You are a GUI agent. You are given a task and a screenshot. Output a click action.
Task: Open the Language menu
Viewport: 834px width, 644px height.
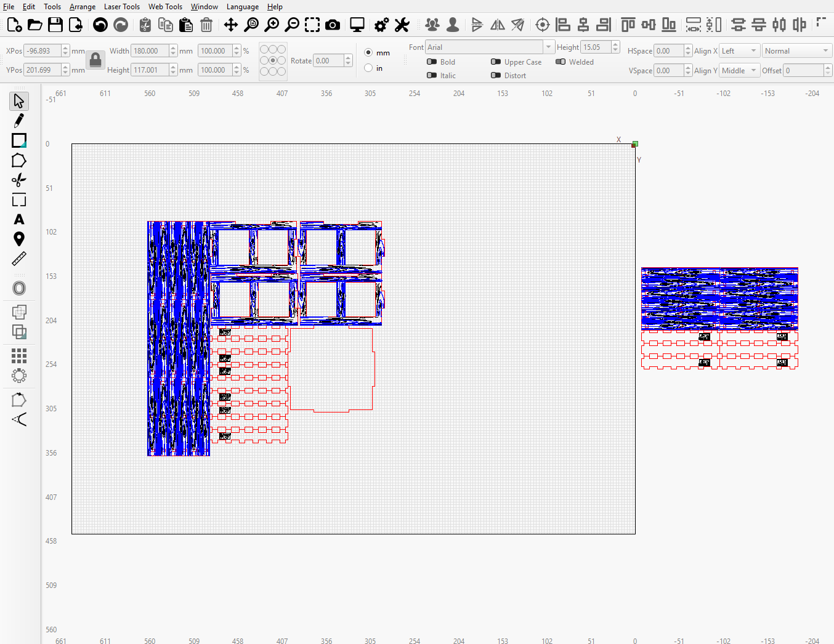(x=243, y=7)
